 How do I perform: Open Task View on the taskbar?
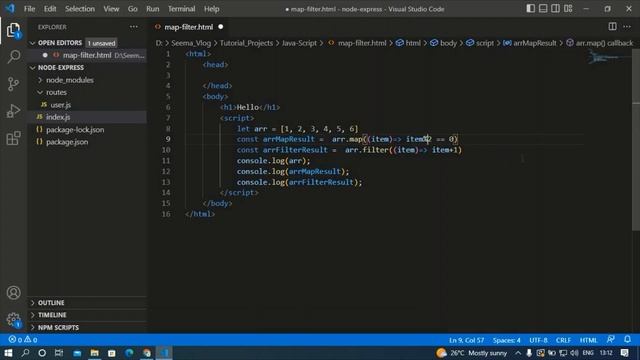(x=59, y=353)
